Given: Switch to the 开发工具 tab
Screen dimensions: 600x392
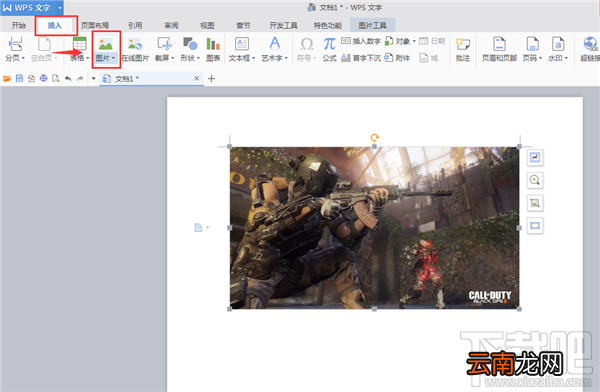Looking at the screenshot, I should 283,26.
